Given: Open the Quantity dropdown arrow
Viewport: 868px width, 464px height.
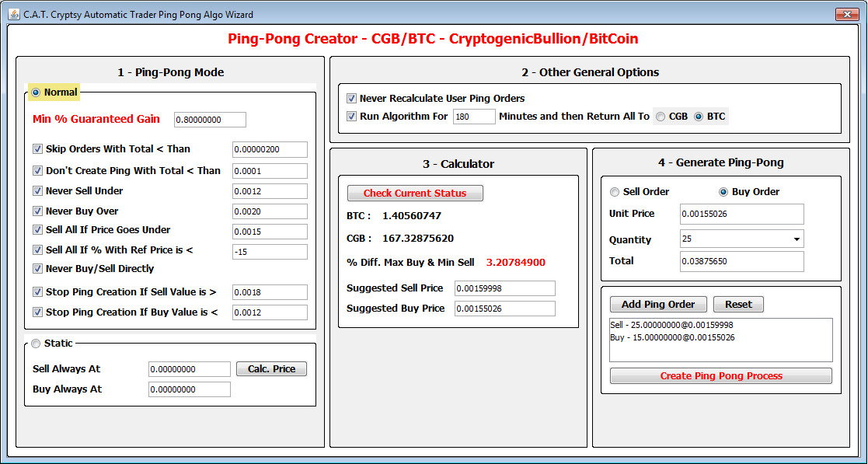Looking at the screenshot, I should pos(797,239).
